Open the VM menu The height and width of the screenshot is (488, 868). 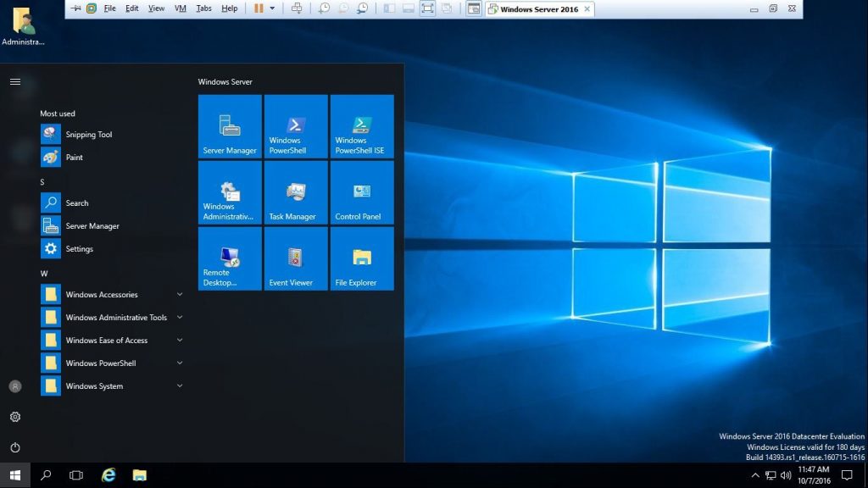pos(179,8)
